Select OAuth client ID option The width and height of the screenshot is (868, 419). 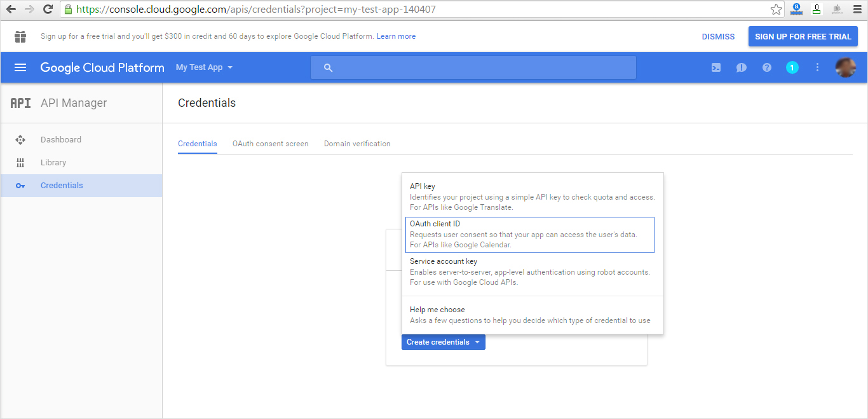pyautogui.click(x=529, y=235)
